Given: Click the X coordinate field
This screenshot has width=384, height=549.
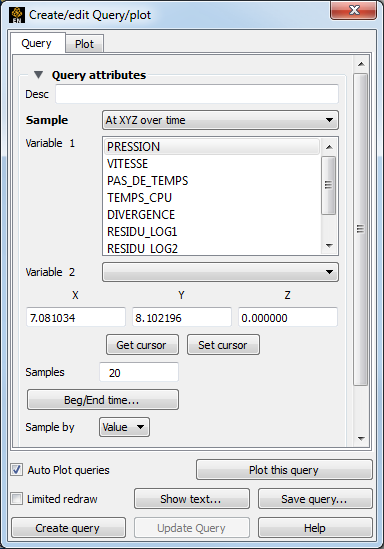Looking at the screenshot, I should coord(76,318).
